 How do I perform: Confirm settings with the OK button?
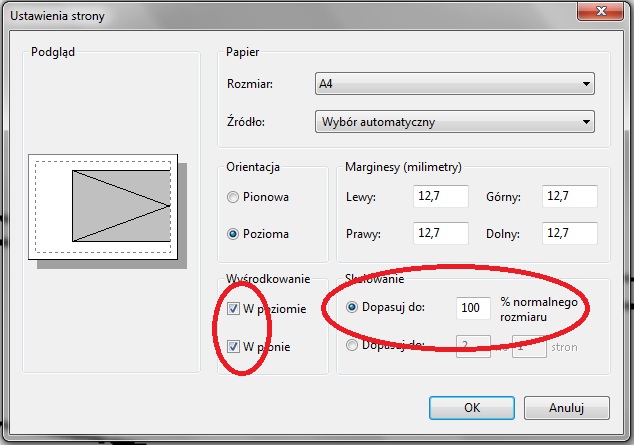(471, 407)
